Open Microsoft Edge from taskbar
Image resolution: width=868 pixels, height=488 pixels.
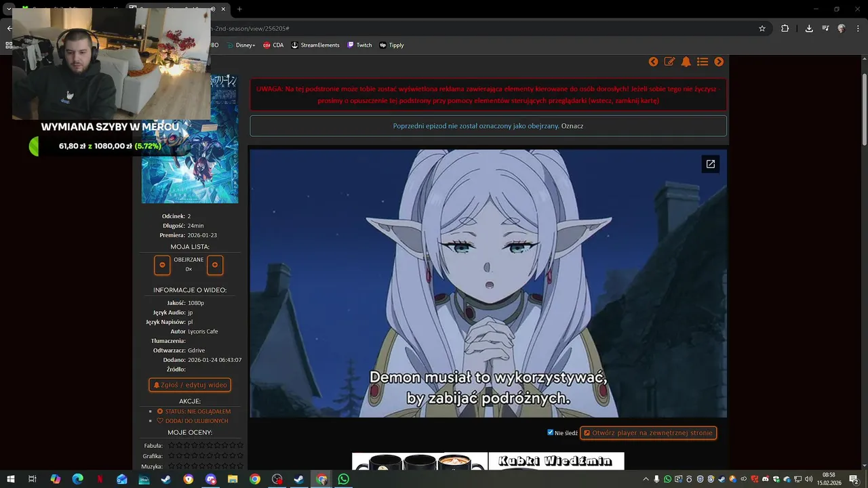[77, 479]
